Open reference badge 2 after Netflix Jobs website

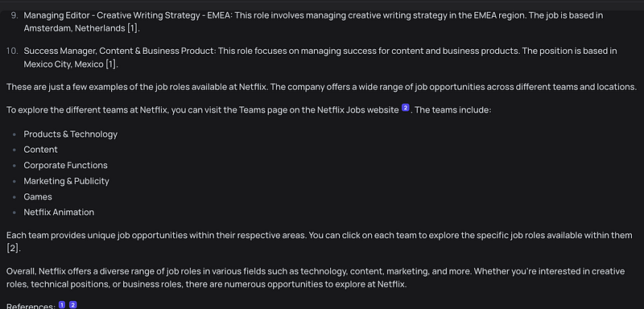pyautogui.click(x=405, y=108)
